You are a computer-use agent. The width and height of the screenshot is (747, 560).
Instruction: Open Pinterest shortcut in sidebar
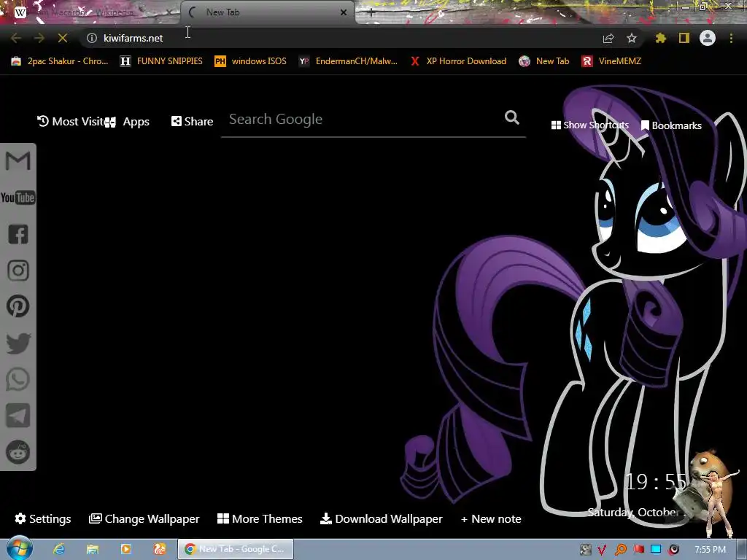pos(18,307)
